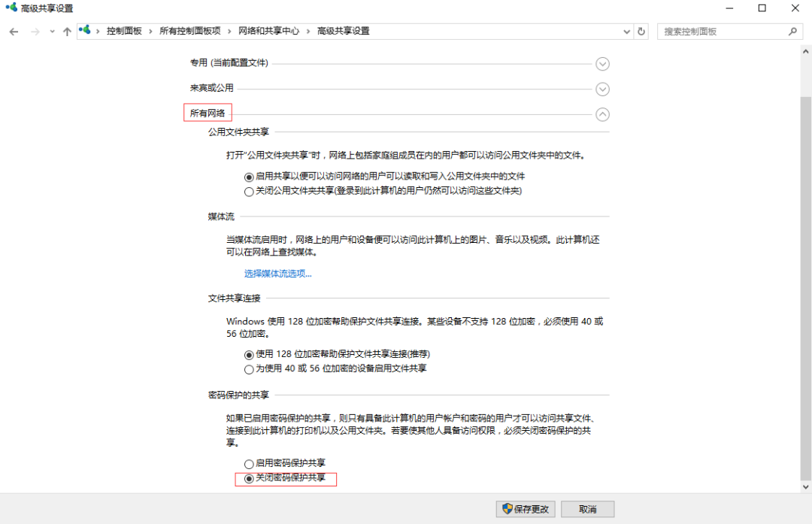Viewport: 812px width, 524px height.
Task: Navigate to 控制面板 breadcrumb
Action: 124,31
